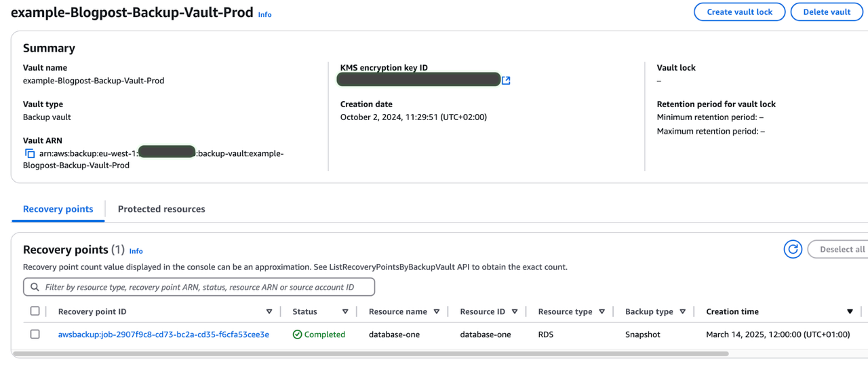868x365 pixels.
Task: Sort the Resource ID column
Action: [515, 312]
